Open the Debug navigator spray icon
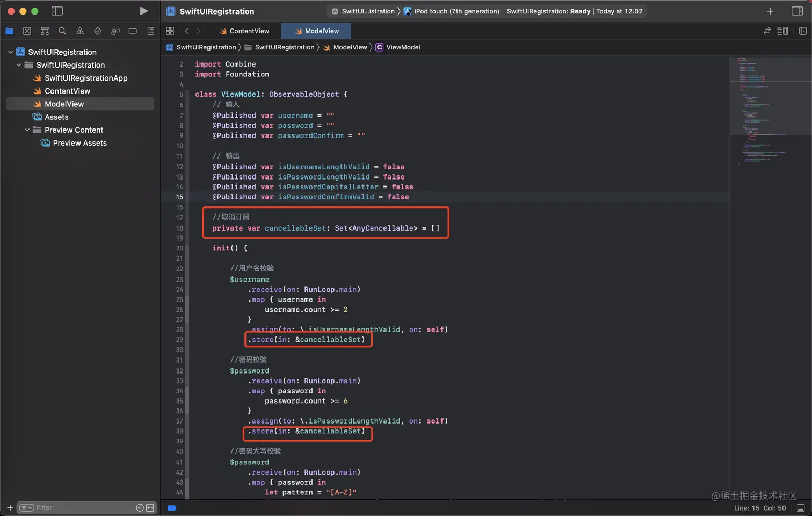812x516 pixels. point(115,31)
